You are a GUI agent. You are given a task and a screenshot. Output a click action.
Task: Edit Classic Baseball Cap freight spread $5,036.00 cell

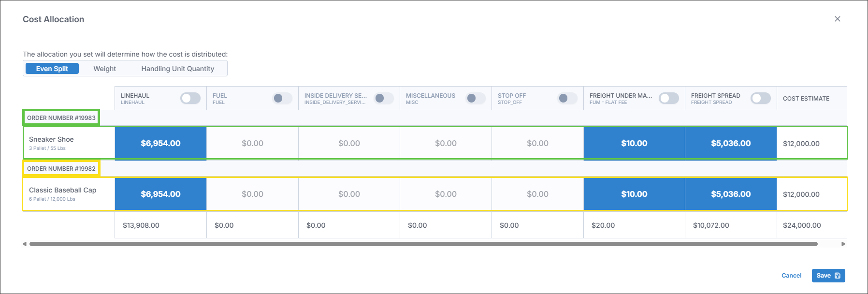(x=731, y=194)
